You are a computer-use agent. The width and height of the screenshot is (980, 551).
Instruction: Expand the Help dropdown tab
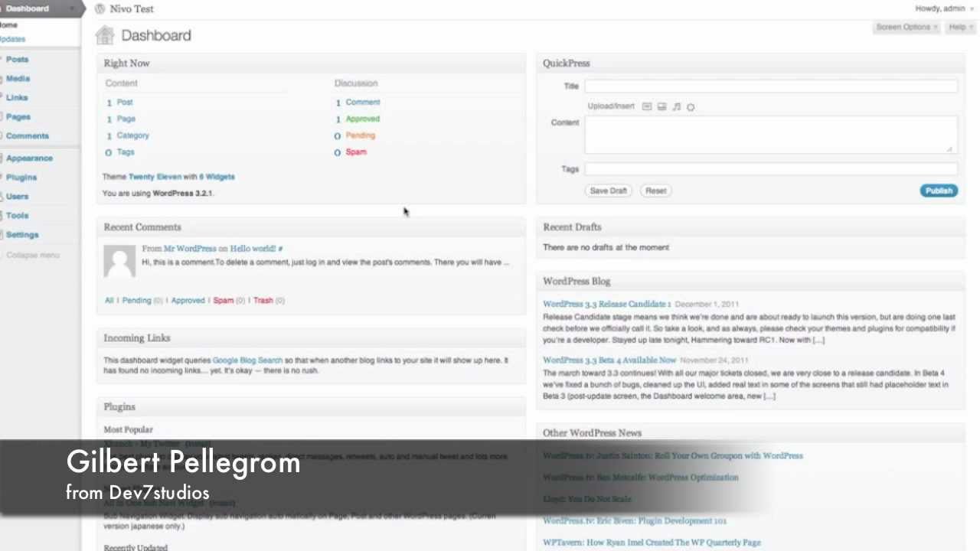[960, 27]
